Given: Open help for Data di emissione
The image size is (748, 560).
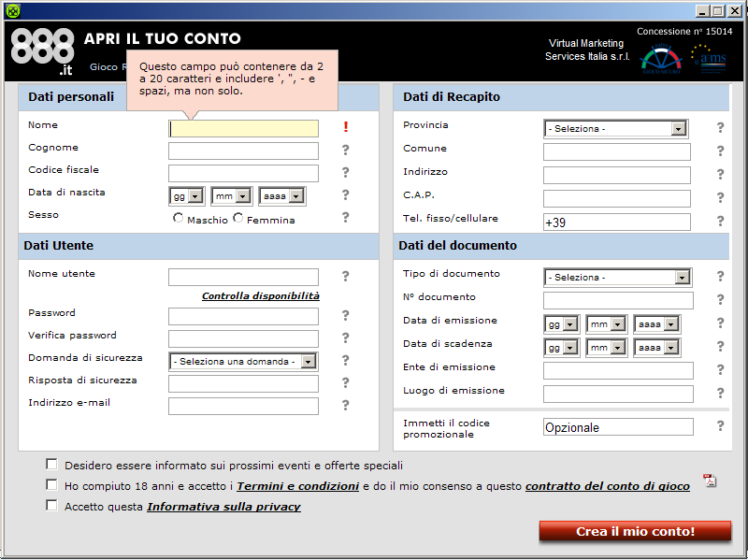Looking at the screenshot, I should tap(720, 323).
